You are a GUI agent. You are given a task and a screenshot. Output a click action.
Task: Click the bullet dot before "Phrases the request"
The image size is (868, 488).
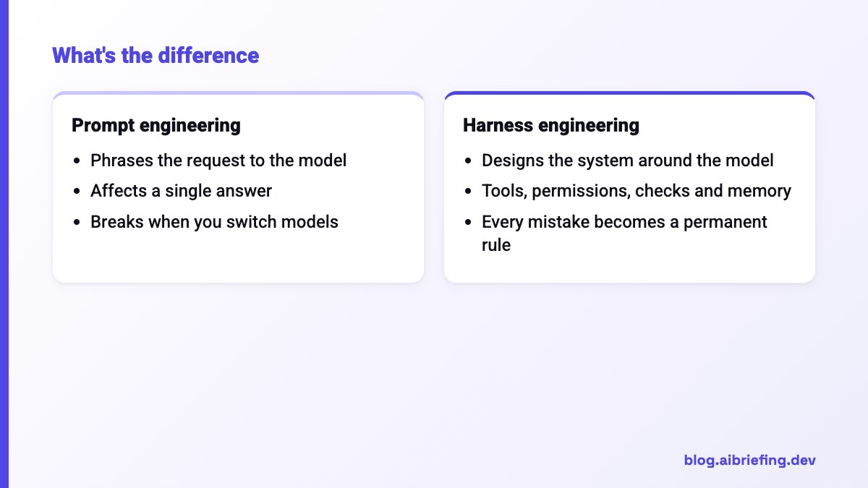click(77, 161)
